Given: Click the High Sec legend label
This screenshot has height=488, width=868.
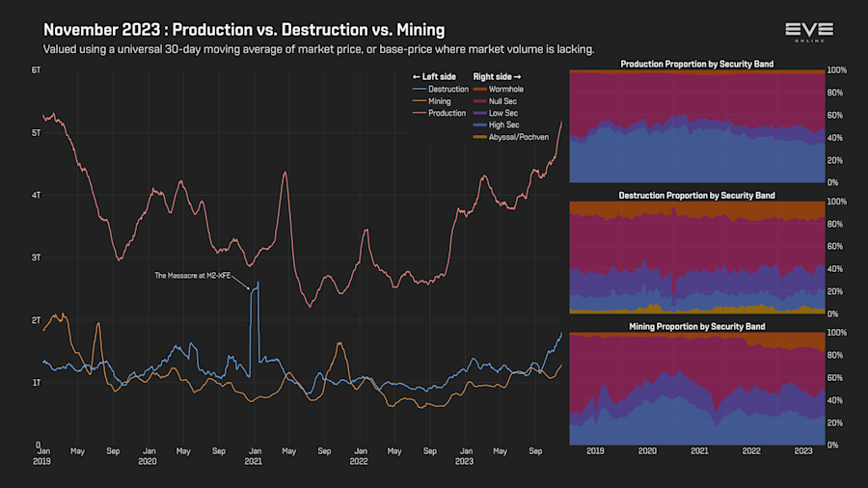Looking at the screenshot, I should 503,125.
